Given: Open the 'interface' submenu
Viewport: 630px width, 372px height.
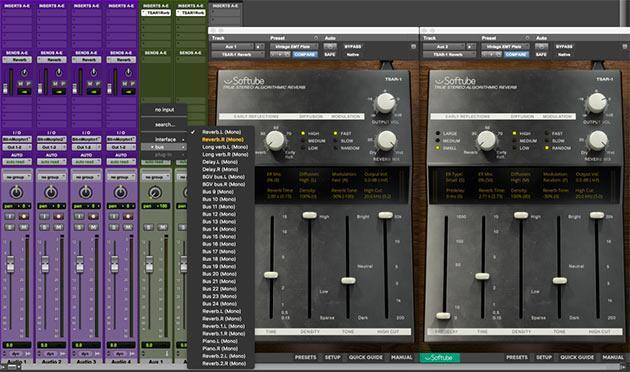Looking at the screenshot, I should tap(164, 139).
